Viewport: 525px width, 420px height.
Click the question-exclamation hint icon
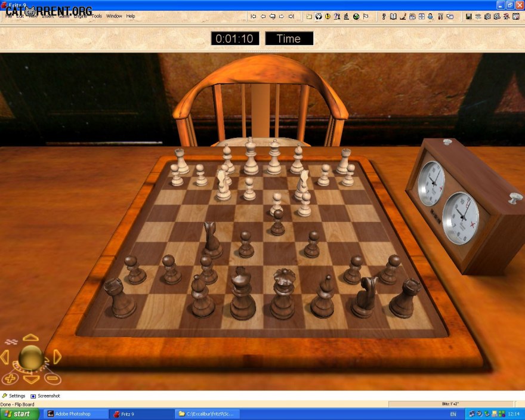(337, 16)
